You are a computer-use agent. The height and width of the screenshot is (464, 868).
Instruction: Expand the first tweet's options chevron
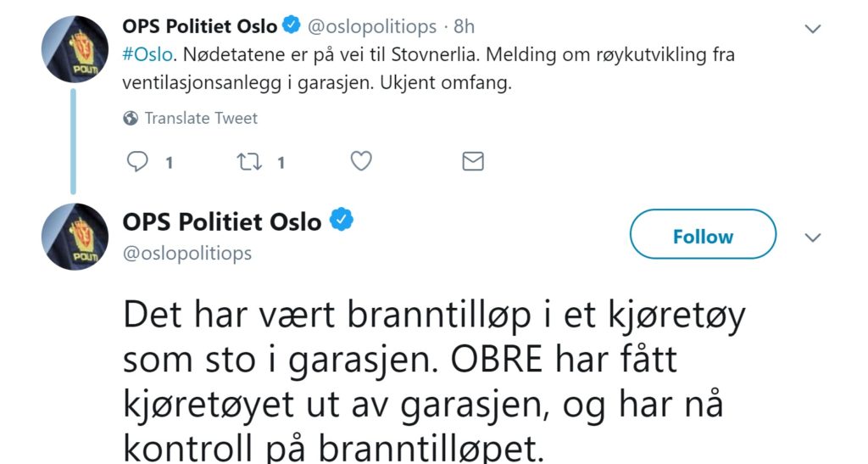pyautogui.click(x=813, y=29)
